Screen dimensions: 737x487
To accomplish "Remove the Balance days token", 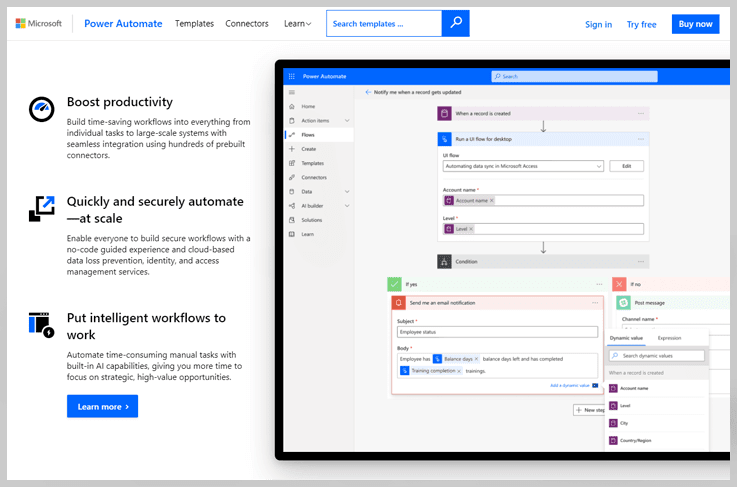I will (476, 359).
